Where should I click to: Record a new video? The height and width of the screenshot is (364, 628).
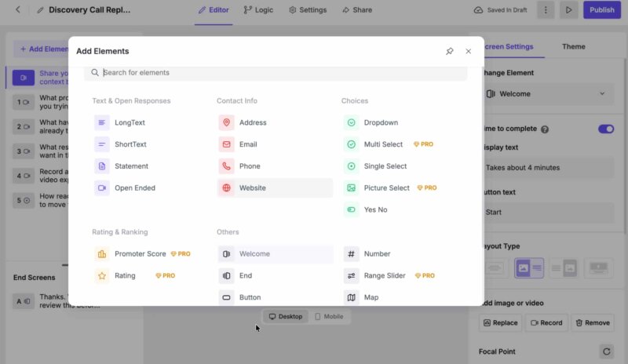(546, 322)
